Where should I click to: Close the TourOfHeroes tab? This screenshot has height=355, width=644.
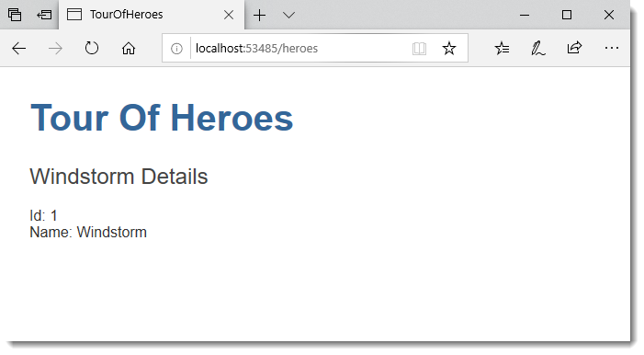(229, 16)
